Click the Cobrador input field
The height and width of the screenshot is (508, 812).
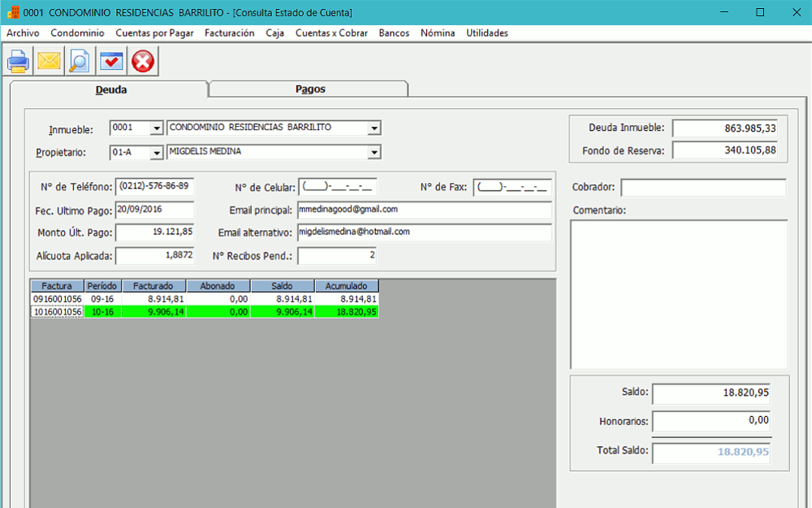[x=703, y=188]
